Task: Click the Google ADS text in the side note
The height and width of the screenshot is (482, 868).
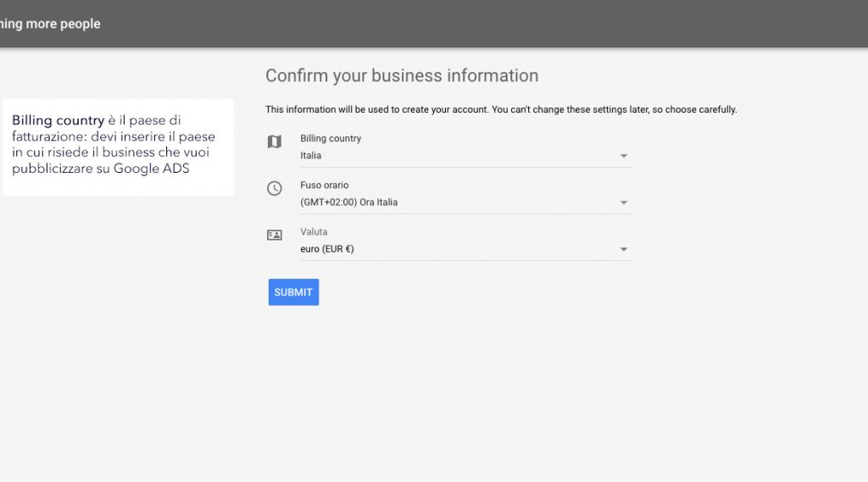Action: [x=151, y=169]
